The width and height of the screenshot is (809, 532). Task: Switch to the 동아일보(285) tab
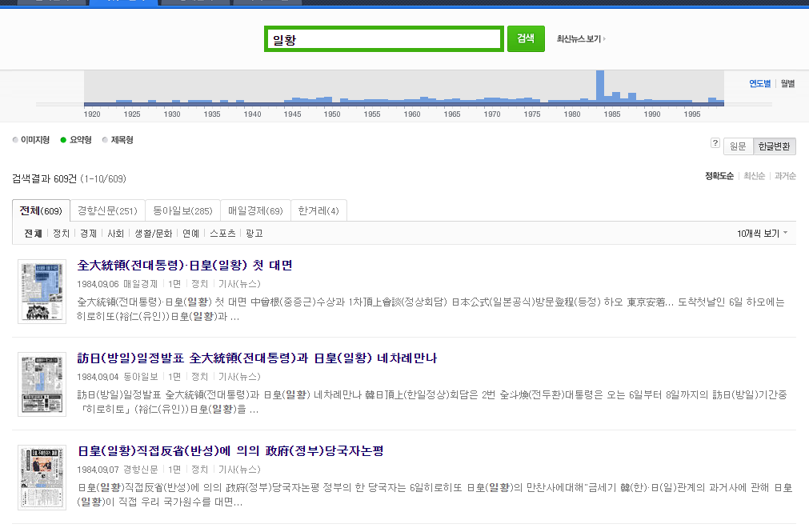(182, 210)
